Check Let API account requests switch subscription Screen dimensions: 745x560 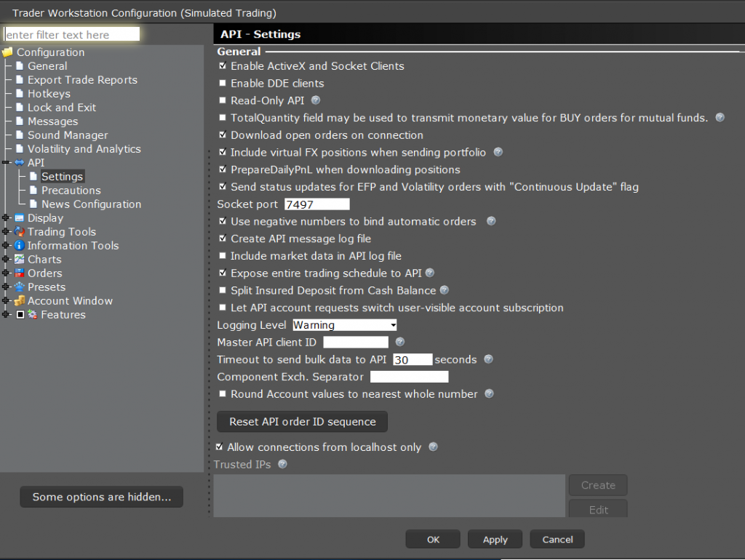click(223, 308)
